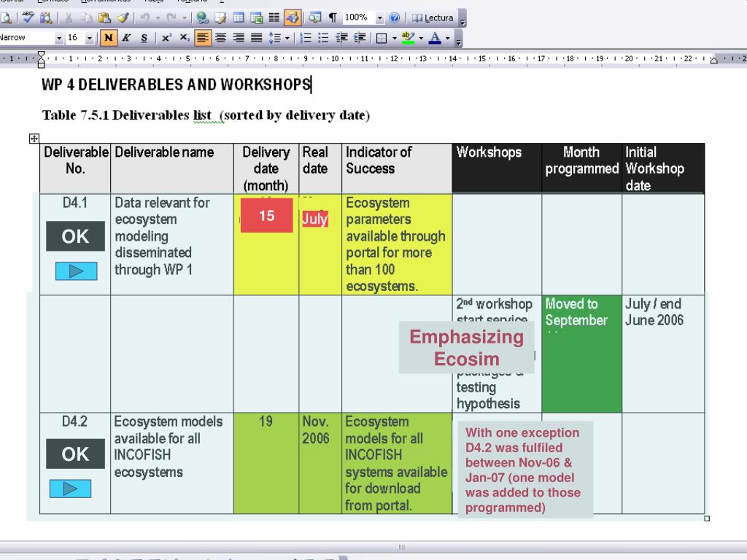This screenshot has height=560, width=747.
Task: Toggle the Drawing toolbar button
Action: click(292, 18)
